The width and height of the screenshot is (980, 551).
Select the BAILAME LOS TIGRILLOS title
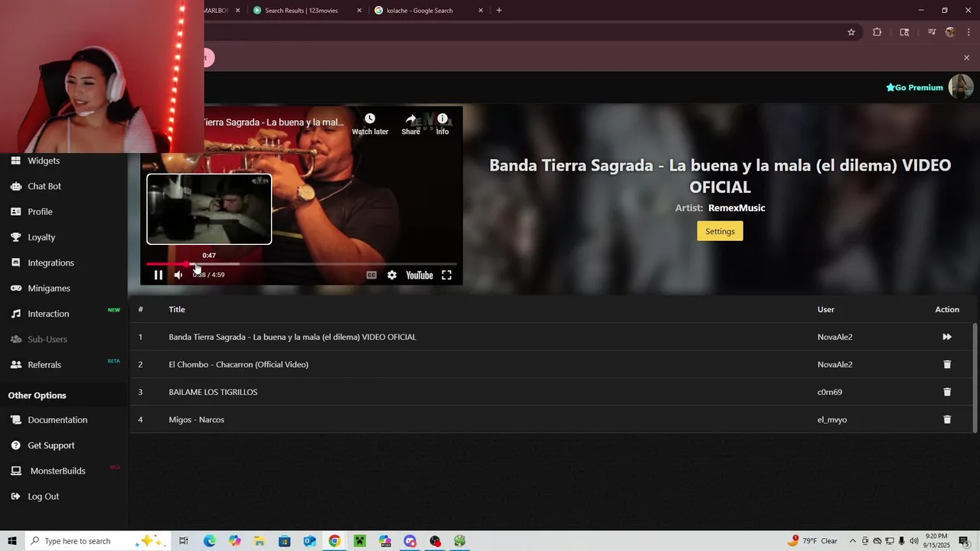pos(213,392)
